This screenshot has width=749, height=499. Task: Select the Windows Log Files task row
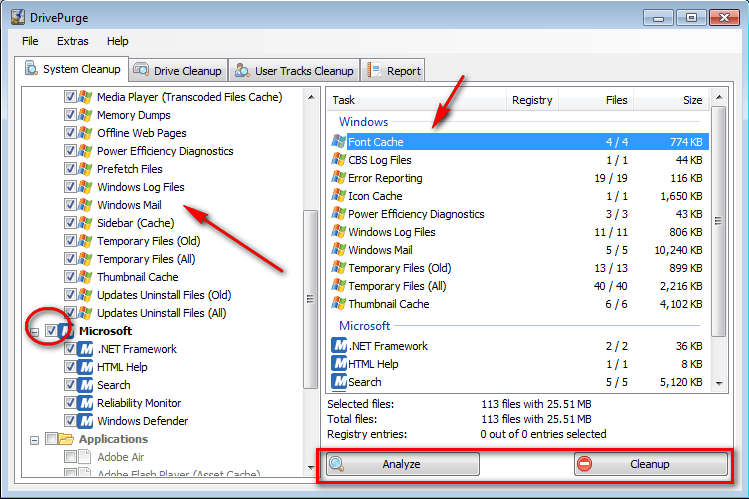[x=518, y=232]
